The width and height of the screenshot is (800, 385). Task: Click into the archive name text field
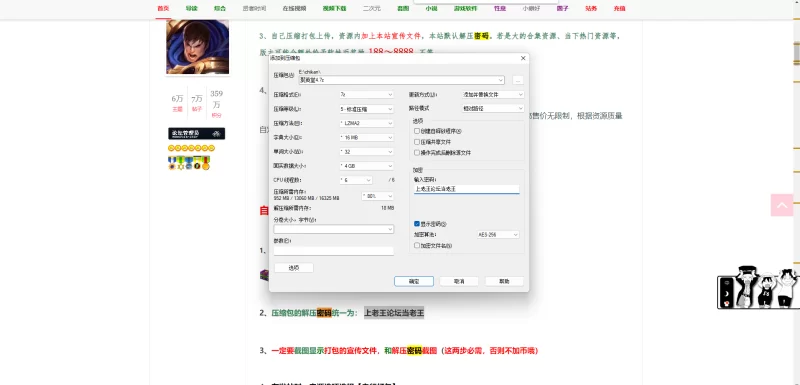coord(398,80)
